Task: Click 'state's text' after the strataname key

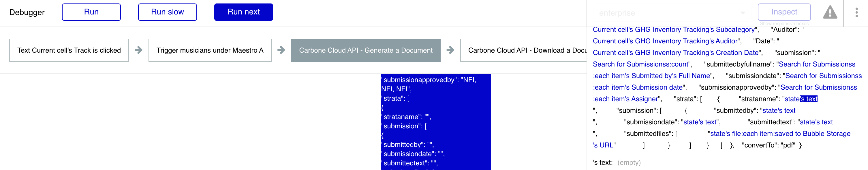Action: click(x=801, y=99)
